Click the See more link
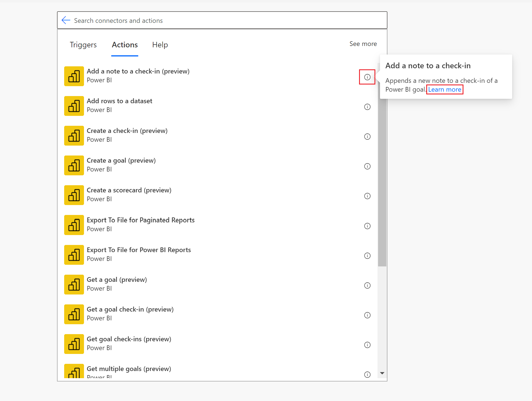 pos(363,43)
